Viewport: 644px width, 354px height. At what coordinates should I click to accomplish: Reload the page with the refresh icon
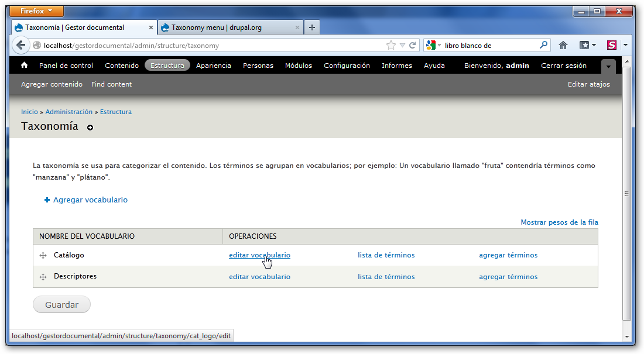(x=413, y=45)
